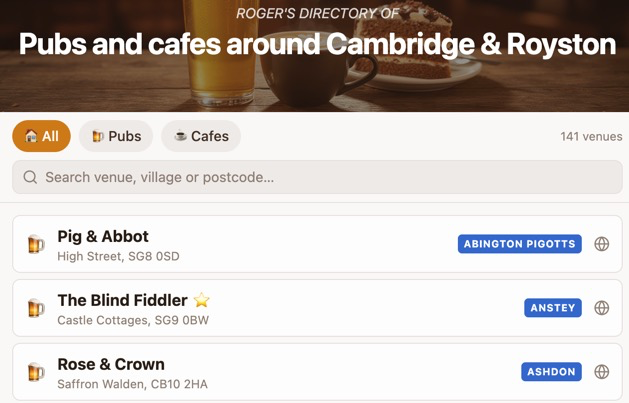Open the globe website icon for The Blind Fiddler
The image size is (629, 403).
tap(601, 308)
